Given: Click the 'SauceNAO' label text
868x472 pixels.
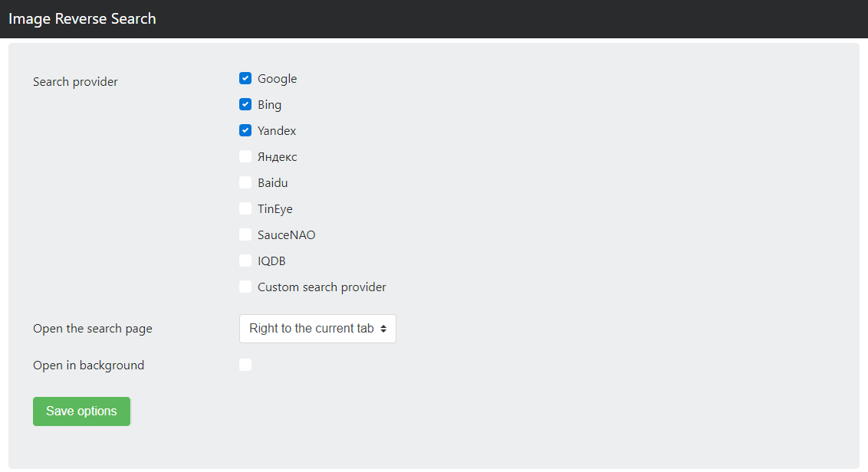Looking at the screenshot, I should pyautogui.click(x=286, y=235).
